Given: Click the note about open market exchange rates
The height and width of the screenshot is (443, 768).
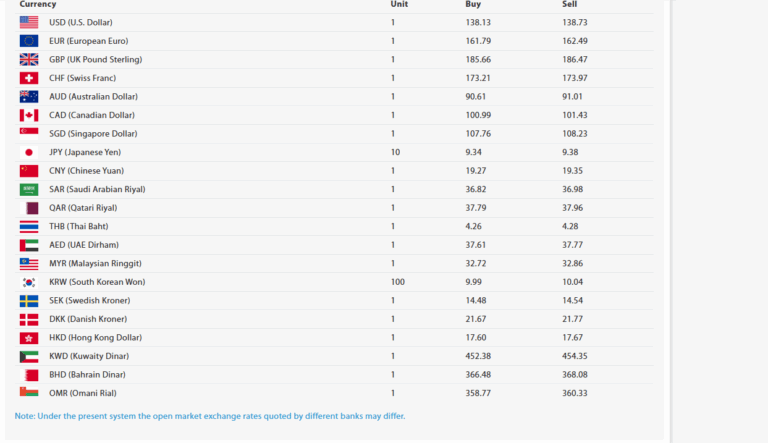Looking at the screenshot, I should pos(210,416).
